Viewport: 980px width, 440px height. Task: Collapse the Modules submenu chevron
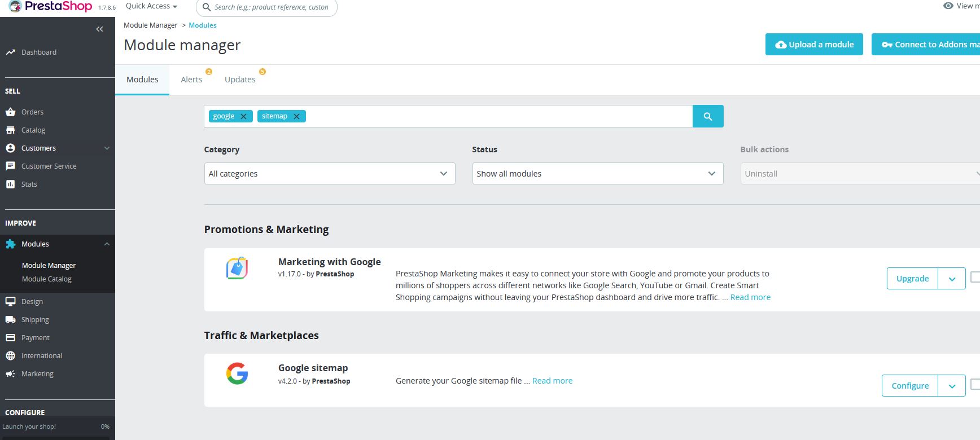[x=107, y=244]
